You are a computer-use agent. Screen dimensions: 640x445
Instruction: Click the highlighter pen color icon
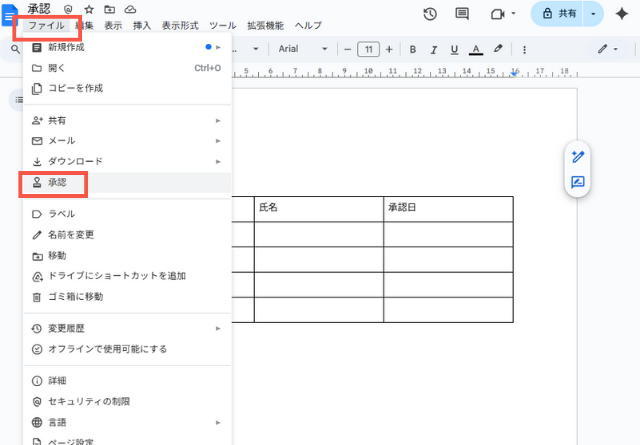click(x=498, y=49)
